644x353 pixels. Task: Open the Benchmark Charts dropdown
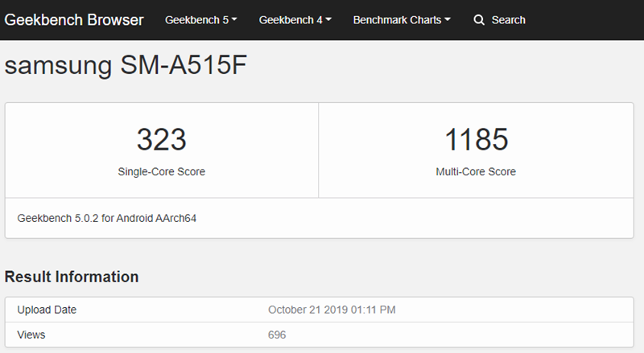pos(402,20)
